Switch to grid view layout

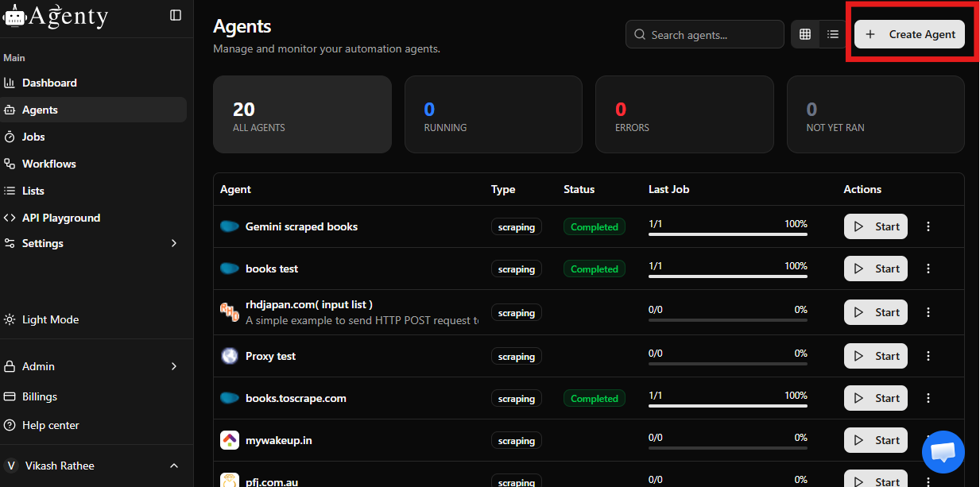(805, 34)
